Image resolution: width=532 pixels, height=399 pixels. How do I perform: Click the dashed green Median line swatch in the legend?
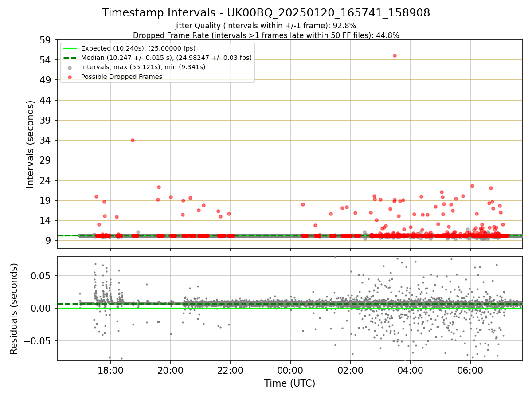[70, 58]
